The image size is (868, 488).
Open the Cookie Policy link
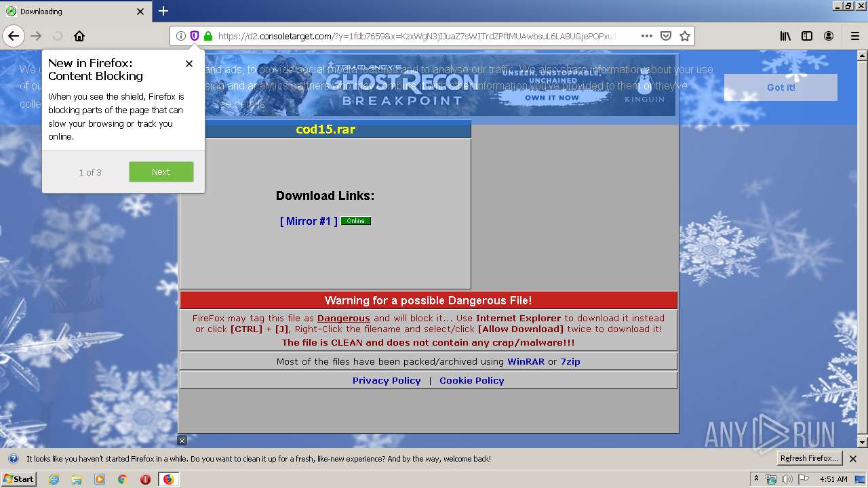(472, 380)
